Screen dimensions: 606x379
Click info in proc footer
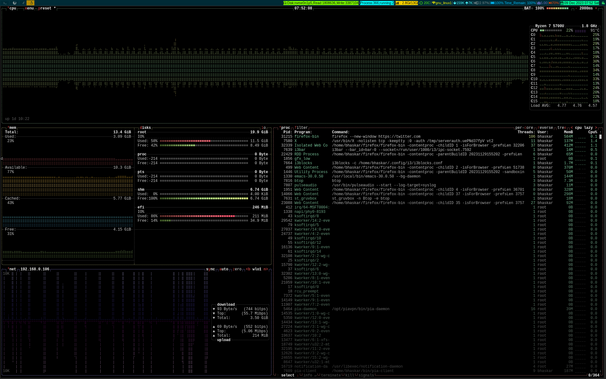[308, 375]
